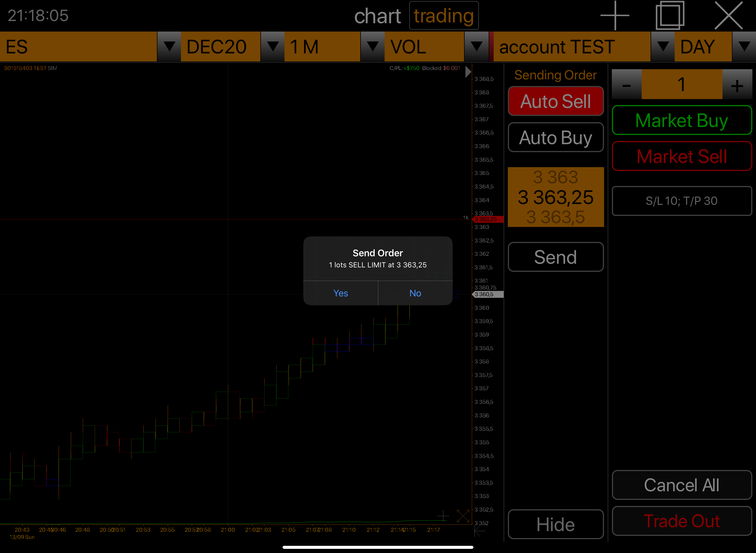Click the overlapping windows icon at top
This screenshot has height=553, width=756.
[x=670, y=15]
